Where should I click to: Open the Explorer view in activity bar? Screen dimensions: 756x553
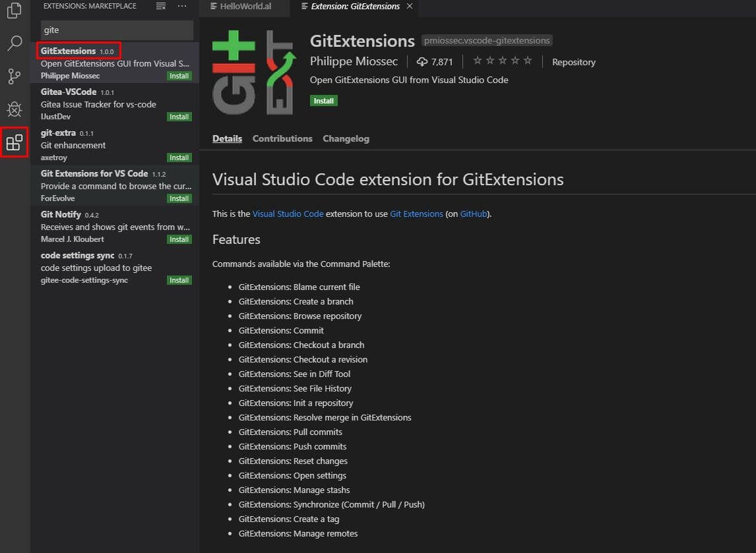[15, 10]
